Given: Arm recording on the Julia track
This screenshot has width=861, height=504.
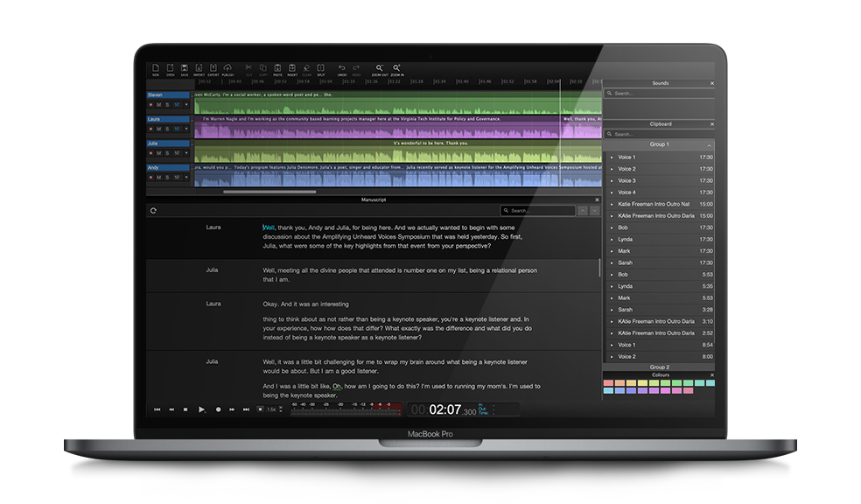Looking at the screenshot, I should click(150, 153).
